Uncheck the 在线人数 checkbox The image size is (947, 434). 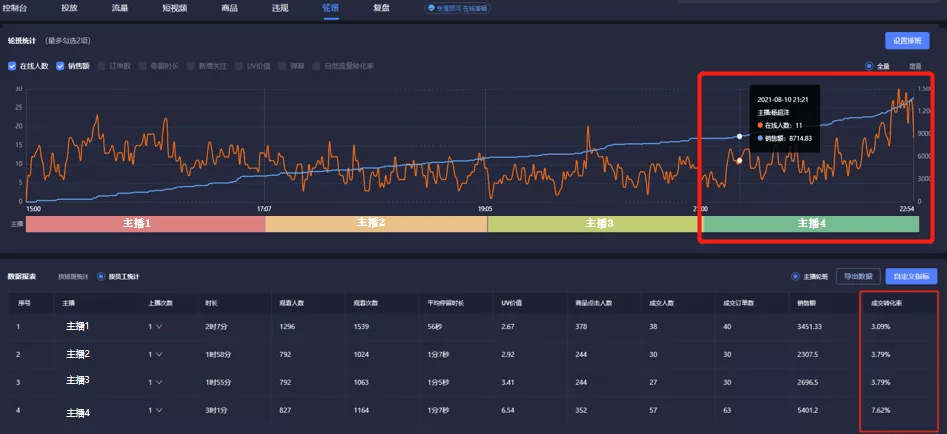(x=11, y=66)
